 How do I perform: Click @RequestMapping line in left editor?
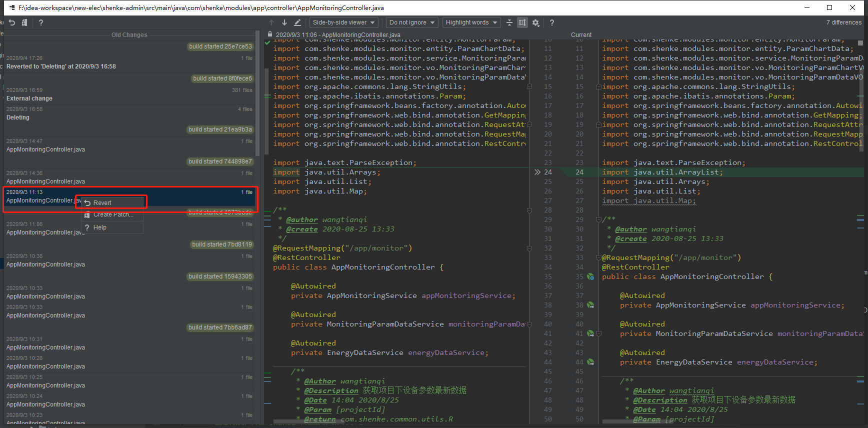[342, 248]
